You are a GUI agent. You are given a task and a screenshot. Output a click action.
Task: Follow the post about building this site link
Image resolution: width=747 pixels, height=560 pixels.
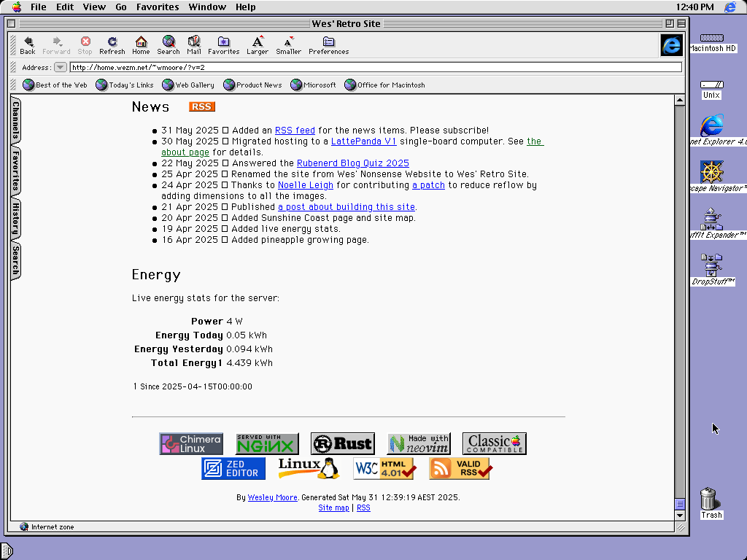[347, 207]
